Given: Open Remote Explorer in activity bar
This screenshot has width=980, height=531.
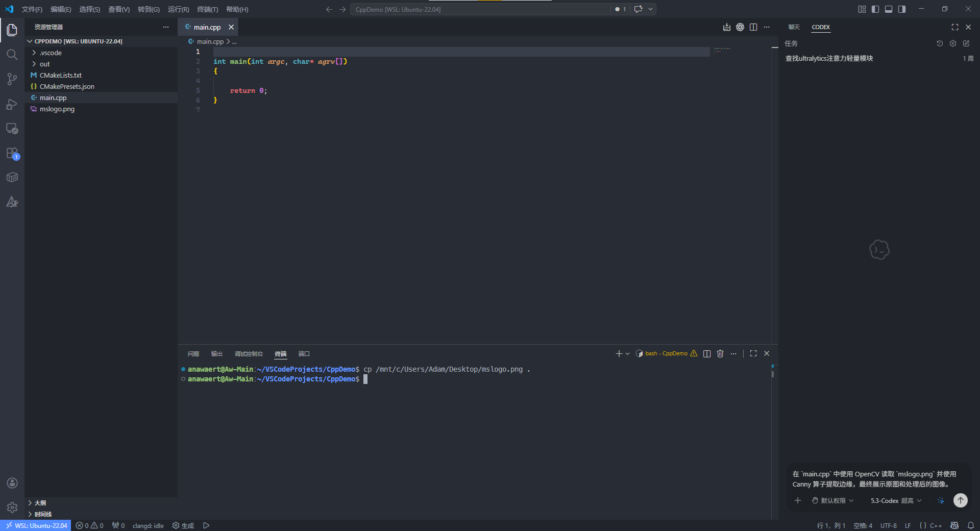Looking at the screenshot, I should (x=12, y=129).
